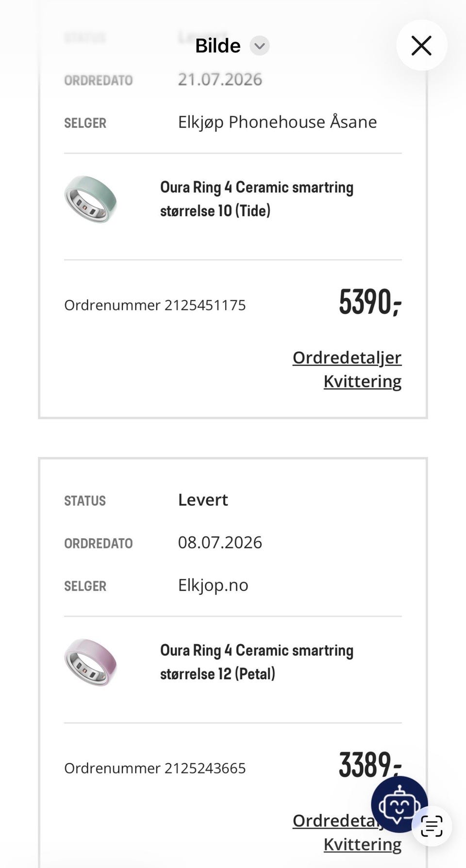Expand the Bilde dropdown chevron

pos(260,46)
